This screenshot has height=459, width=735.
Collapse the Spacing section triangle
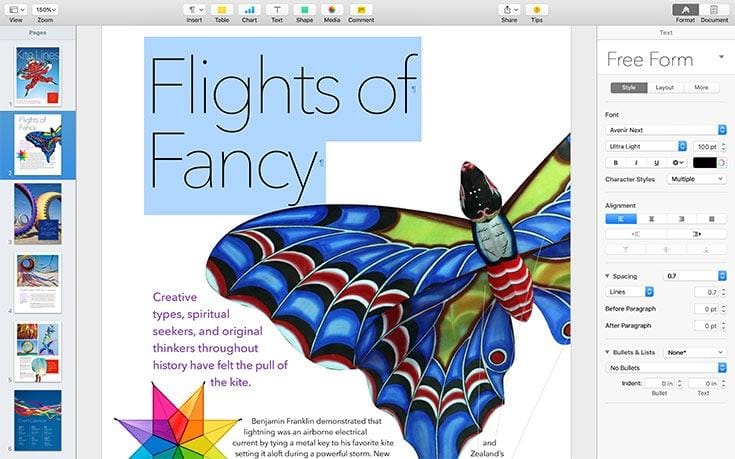608,276
